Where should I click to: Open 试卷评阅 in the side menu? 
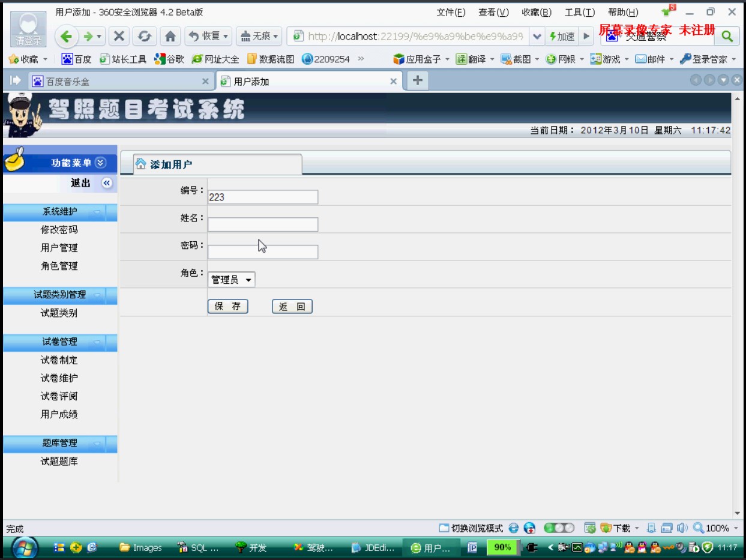(x=59, y=396)
